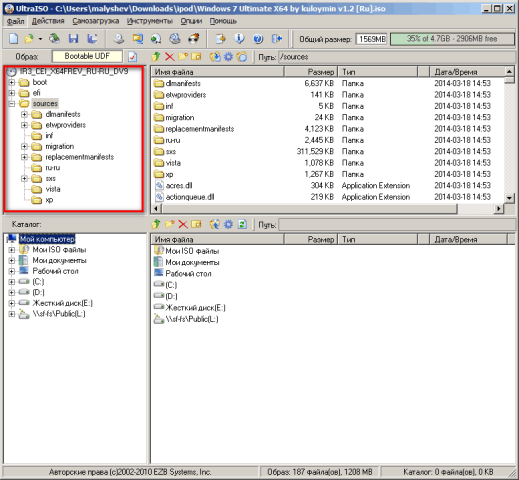The image size is (519, 480).
Task: Open the Действия menu
Action: click(x=48, y=21)
